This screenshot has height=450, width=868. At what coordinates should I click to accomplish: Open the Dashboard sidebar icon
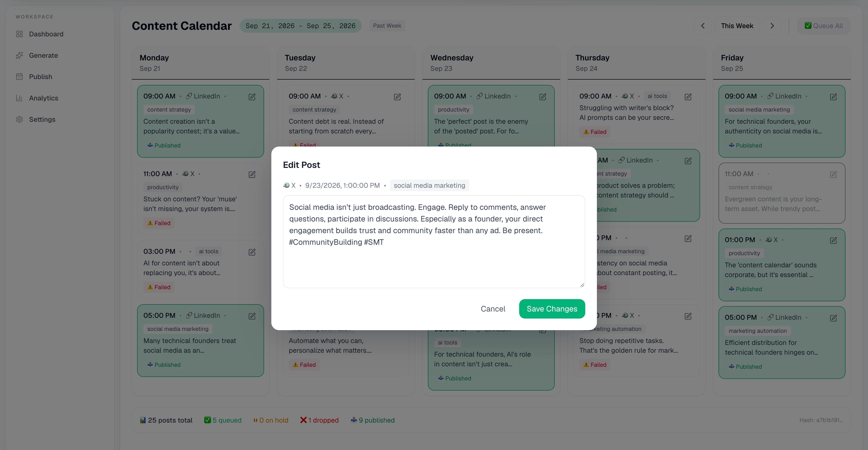(x=20, y=34)
